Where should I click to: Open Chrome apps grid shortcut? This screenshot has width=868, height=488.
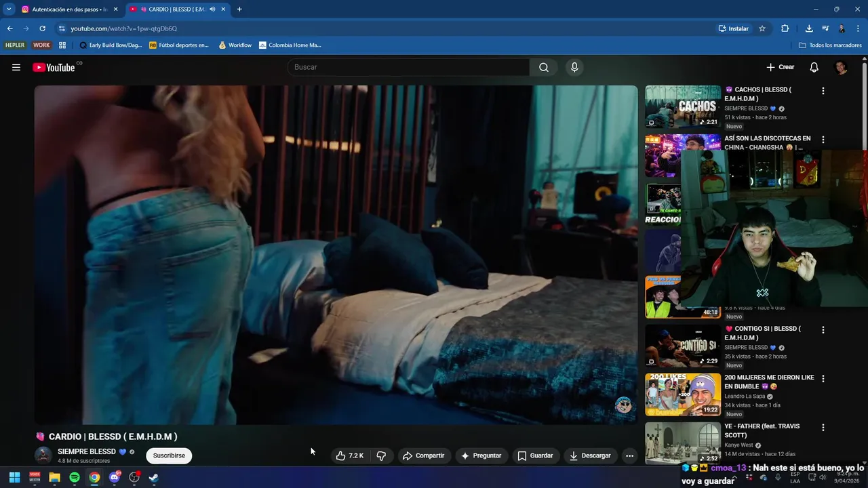point(62,45)
